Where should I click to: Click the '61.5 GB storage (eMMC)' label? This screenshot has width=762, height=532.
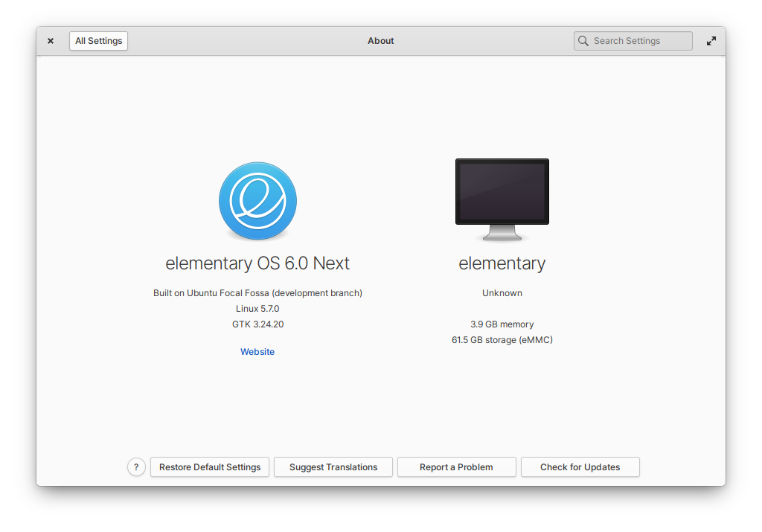pos(502,339)
